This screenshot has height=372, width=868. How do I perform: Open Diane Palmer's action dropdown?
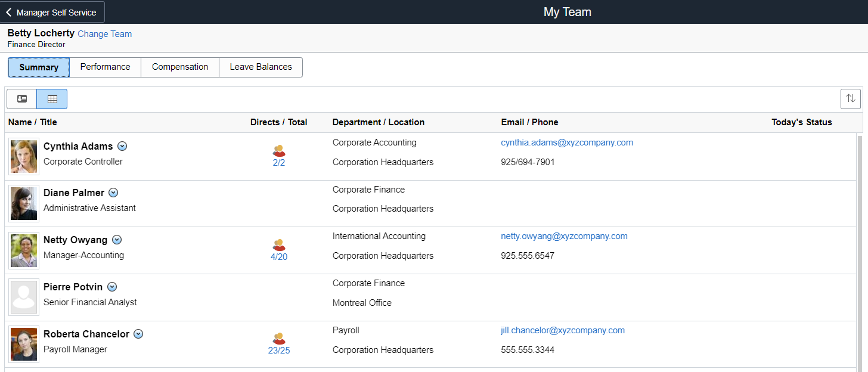tap(113, 193)
